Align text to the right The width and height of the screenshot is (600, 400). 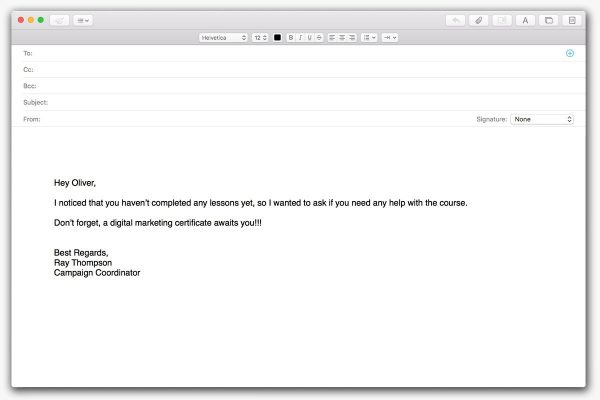pyautogui.click(x=352, y=38)
